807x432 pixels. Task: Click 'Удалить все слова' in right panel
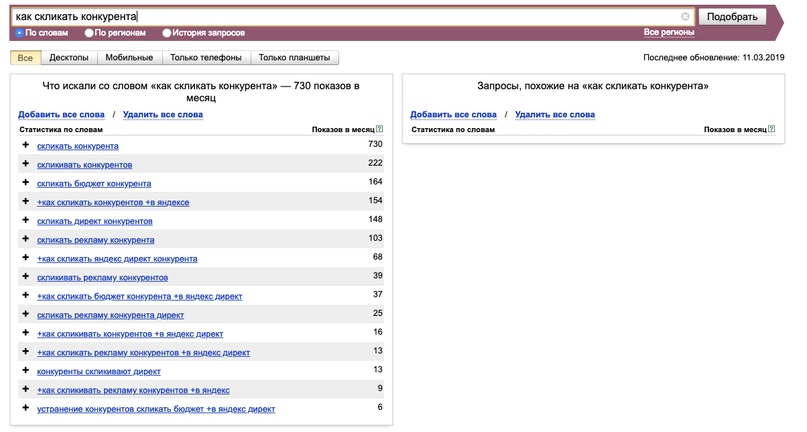point(554,115)
